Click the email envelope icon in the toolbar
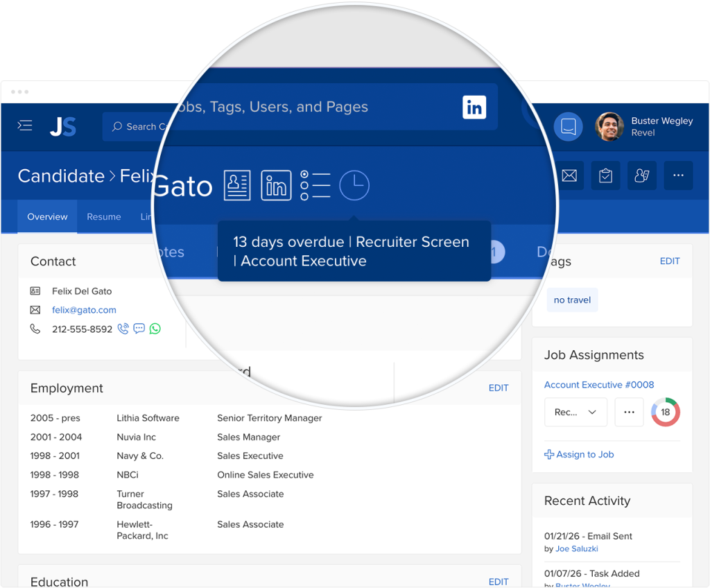 (569, 175)
